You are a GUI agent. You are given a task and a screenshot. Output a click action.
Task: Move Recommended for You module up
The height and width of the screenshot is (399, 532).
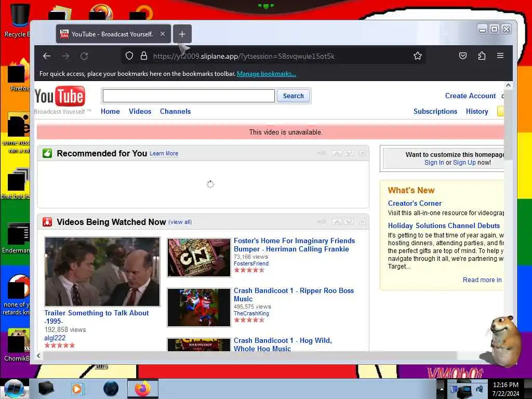point(337,153)
